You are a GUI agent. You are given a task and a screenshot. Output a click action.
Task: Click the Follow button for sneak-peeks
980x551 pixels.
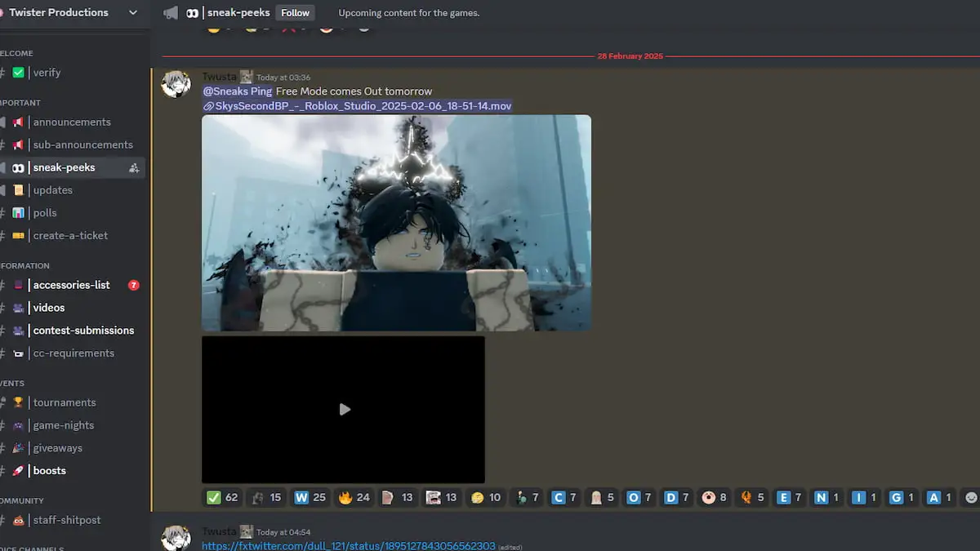[295, 12]
